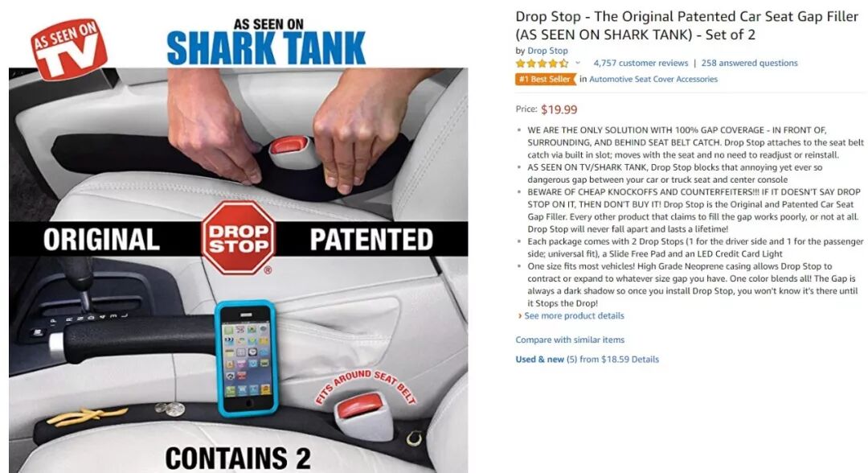Screen dimensions: 868x473
Task: Open the 258 answered questions link
Action: coord(750,63)
